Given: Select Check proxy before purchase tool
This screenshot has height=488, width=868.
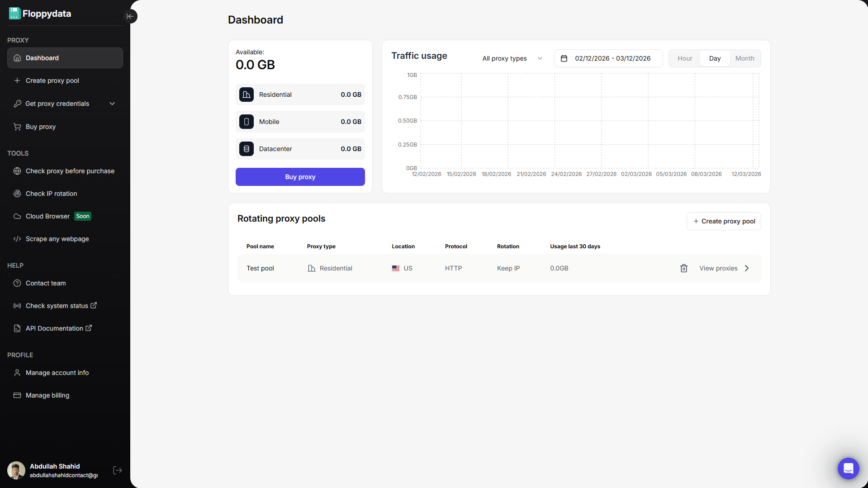Looking at the screenshot, I should click(x=70, y=171).
